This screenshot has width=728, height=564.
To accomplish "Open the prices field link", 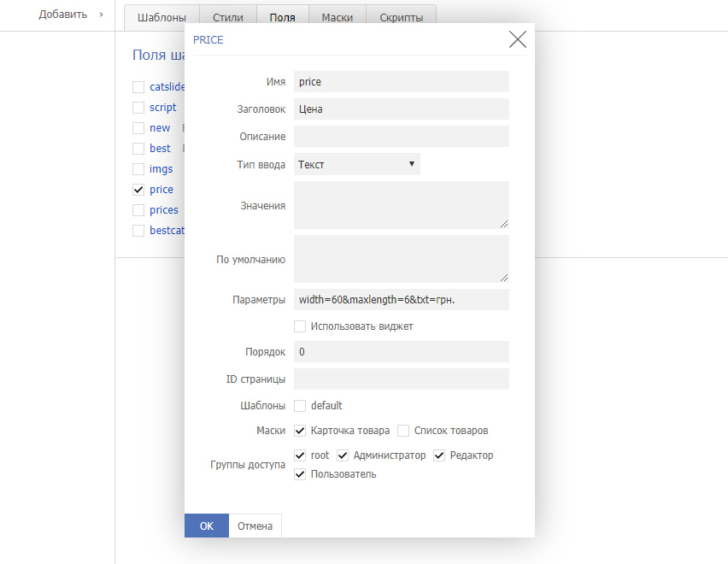I will pos(164,210).
